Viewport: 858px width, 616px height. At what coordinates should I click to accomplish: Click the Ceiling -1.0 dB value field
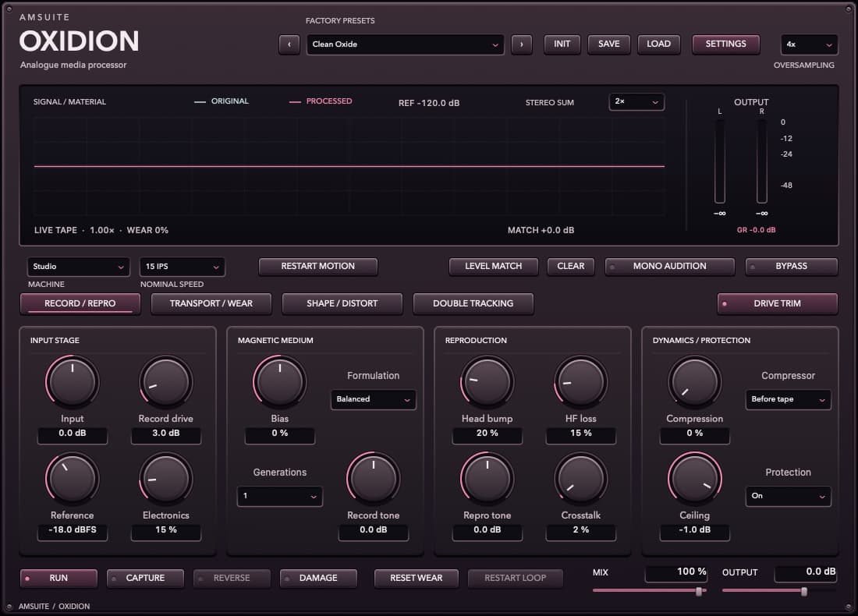[694, 531]
